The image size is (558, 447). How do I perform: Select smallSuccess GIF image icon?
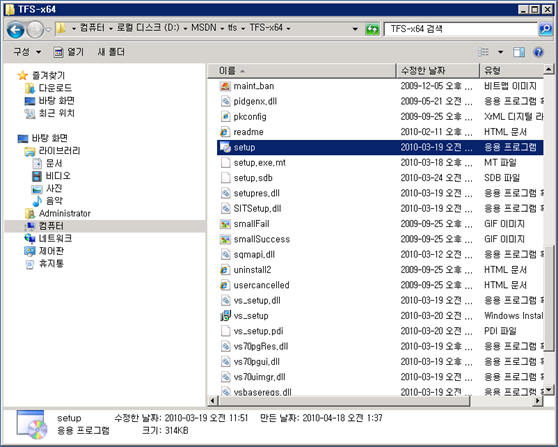(225, 239)
